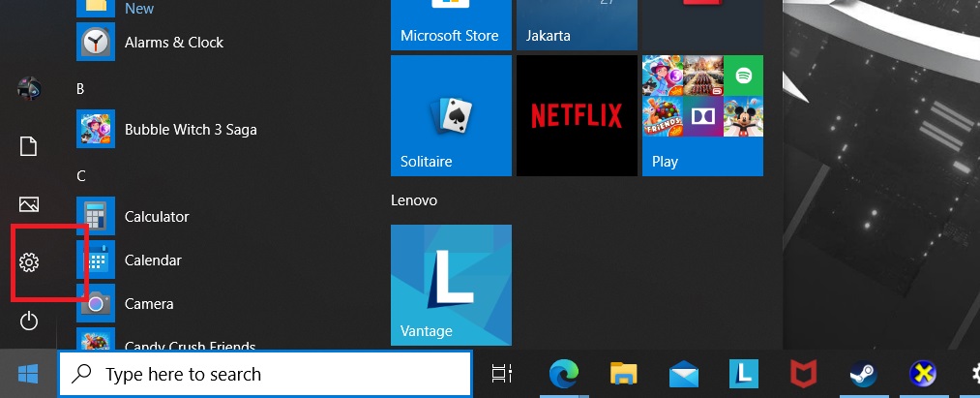Launch Steam from the taskbar
Screen dimensions: 980x398
[863, 374]
